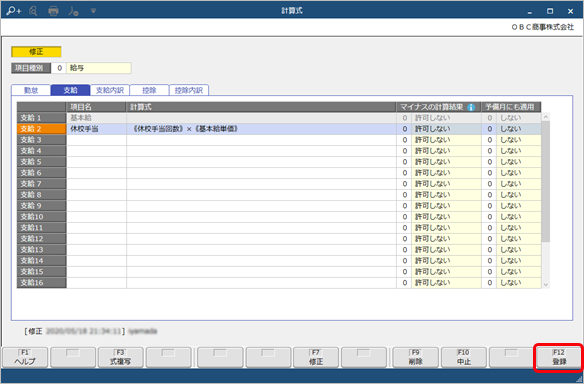Open print preview via the page-magnifier icon
The image size is (584, 384).
pos(33,11)
